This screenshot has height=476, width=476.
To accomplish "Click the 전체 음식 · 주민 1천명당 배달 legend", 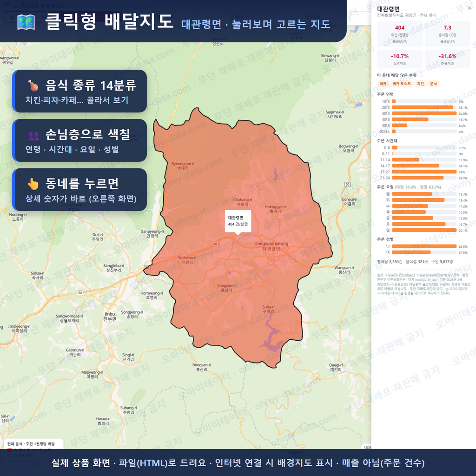I will (31, 444).
